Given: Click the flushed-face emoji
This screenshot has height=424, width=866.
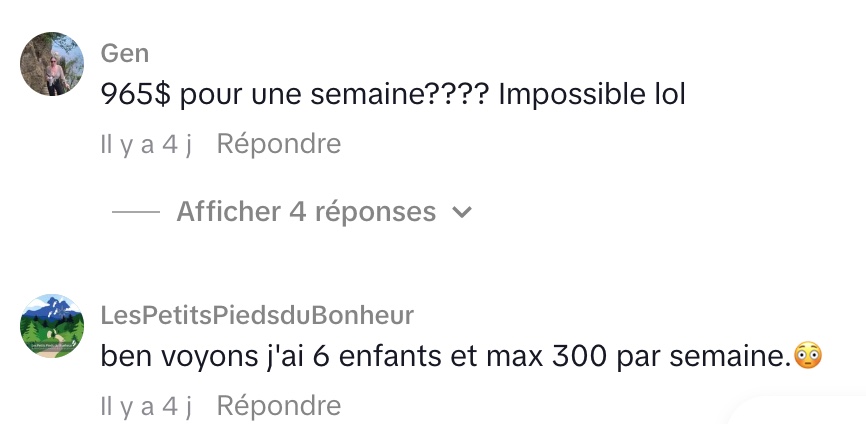Looking at the screenshot, I should point(807,355).
